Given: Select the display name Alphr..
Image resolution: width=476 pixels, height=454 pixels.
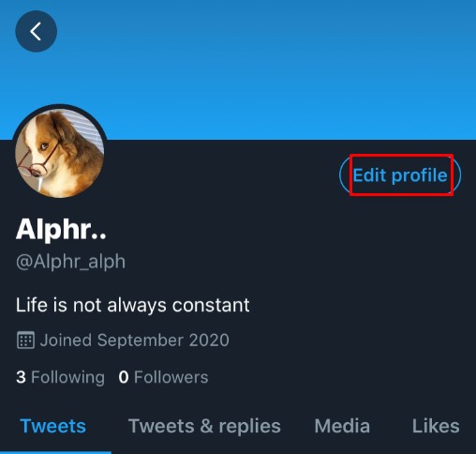Looking at the screenshot, I should click(x=61, y=230).
